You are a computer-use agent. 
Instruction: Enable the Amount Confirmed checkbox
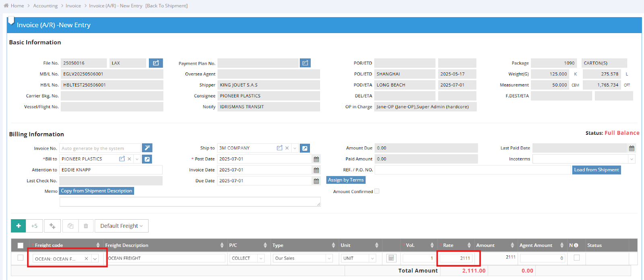[x=377, y=191]
